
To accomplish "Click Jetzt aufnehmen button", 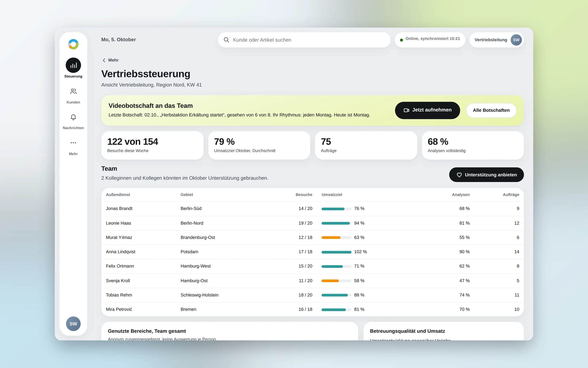I will [427, 110].
